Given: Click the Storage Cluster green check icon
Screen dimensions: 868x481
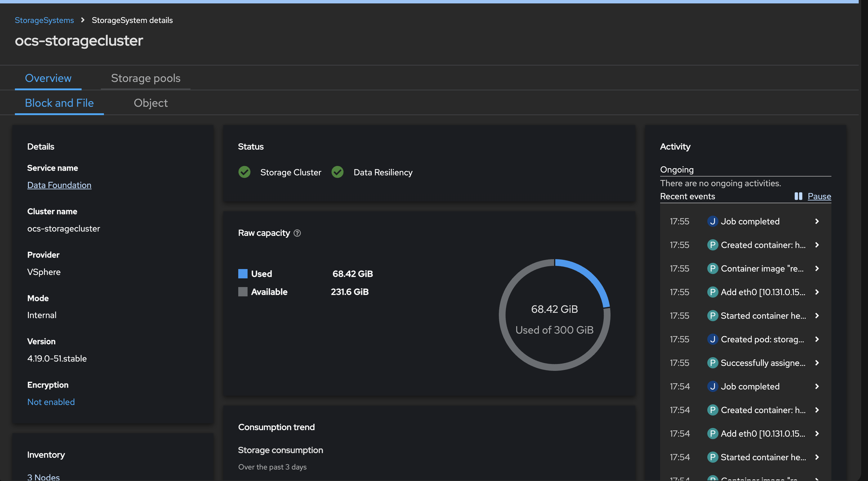Looking at the screenshot, I should (x=244, y=172).
